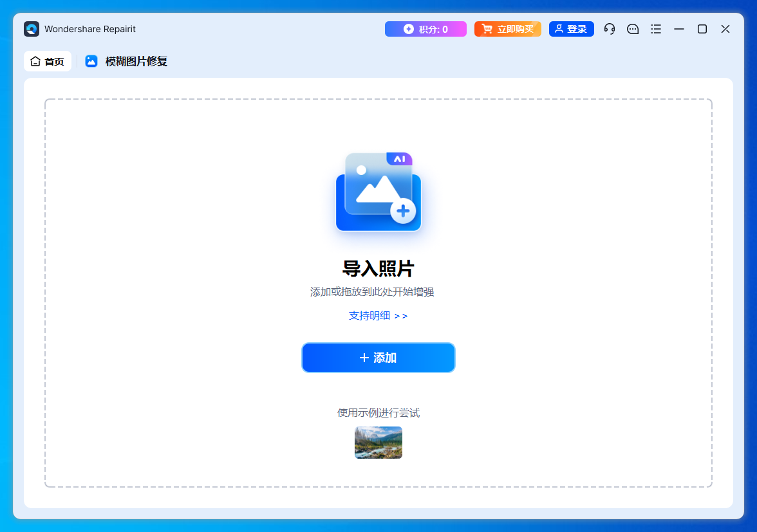757x532 pixels.
Task: Click the large AI photo import icon
Action: pos(378,192)
